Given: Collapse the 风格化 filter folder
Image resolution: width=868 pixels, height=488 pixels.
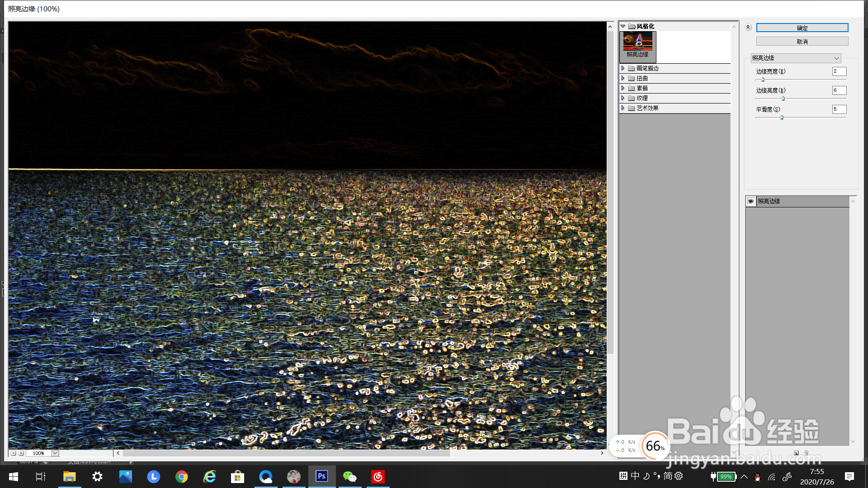Looking at the screenshot, I should [623, 26].
